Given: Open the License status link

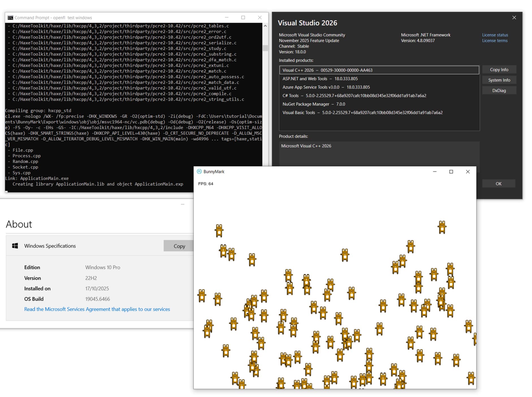Looking at the screenshot, I should [x=495, y=35].
